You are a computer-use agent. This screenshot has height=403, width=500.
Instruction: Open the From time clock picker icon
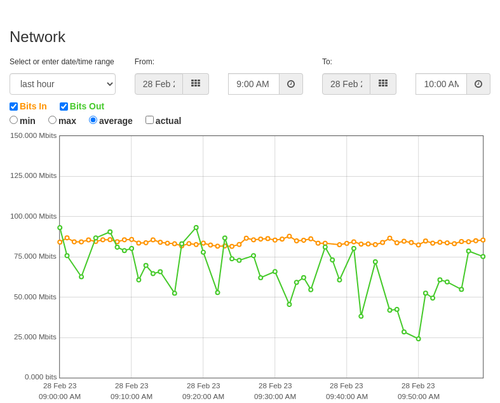point(291,84)
